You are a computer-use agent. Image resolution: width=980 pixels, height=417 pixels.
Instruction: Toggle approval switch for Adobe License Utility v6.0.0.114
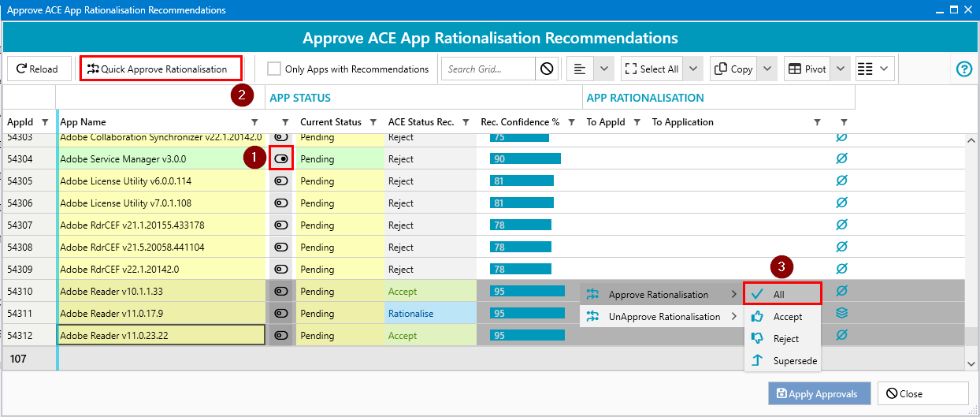pyautogui.click(x=281, y=181)
